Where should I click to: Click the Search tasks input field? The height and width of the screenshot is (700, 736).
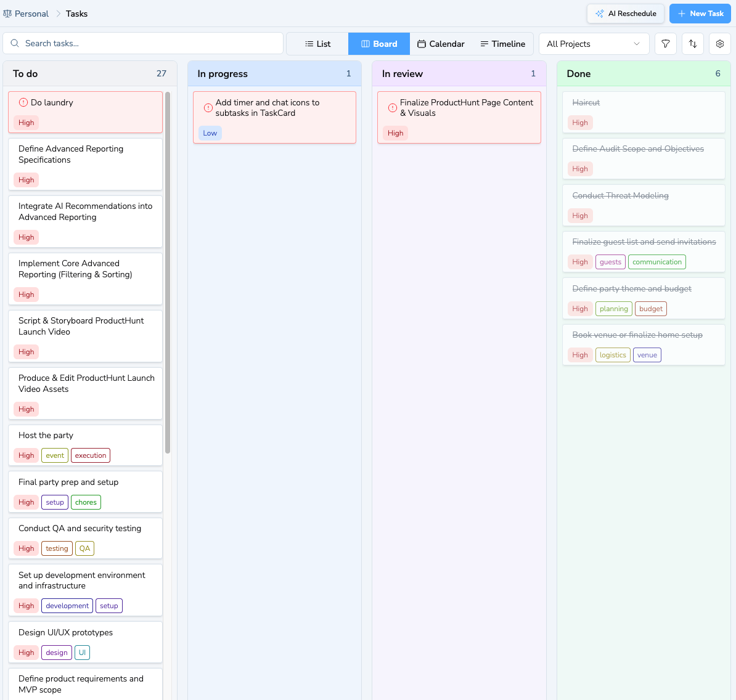point(143,43)
